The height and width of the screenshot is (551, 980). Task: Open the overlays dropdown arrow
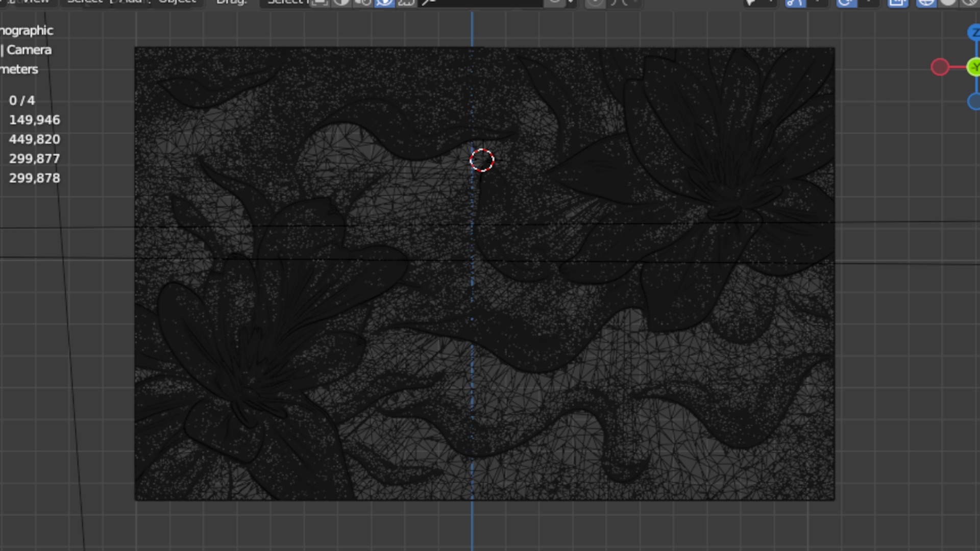pos(869,3)
